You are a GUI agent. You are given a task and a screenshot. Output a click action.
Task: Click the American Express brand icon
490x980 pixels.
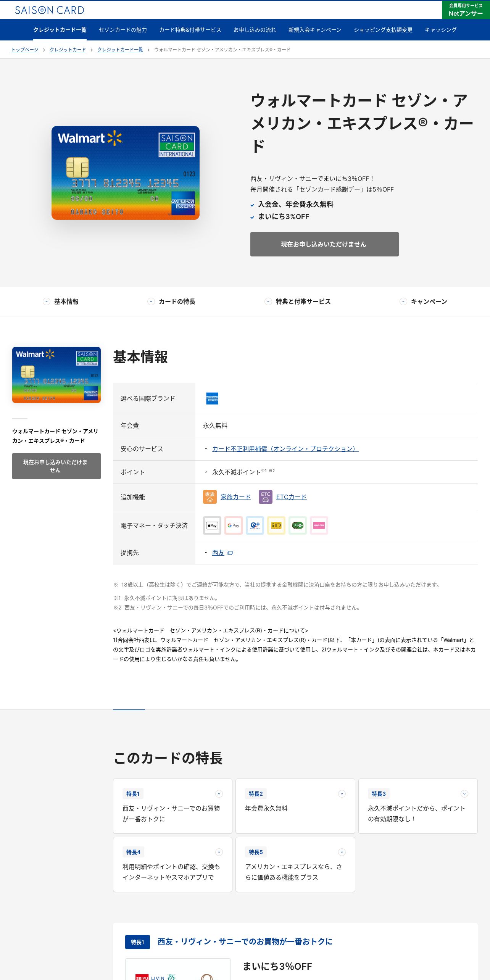pos(212,398)
